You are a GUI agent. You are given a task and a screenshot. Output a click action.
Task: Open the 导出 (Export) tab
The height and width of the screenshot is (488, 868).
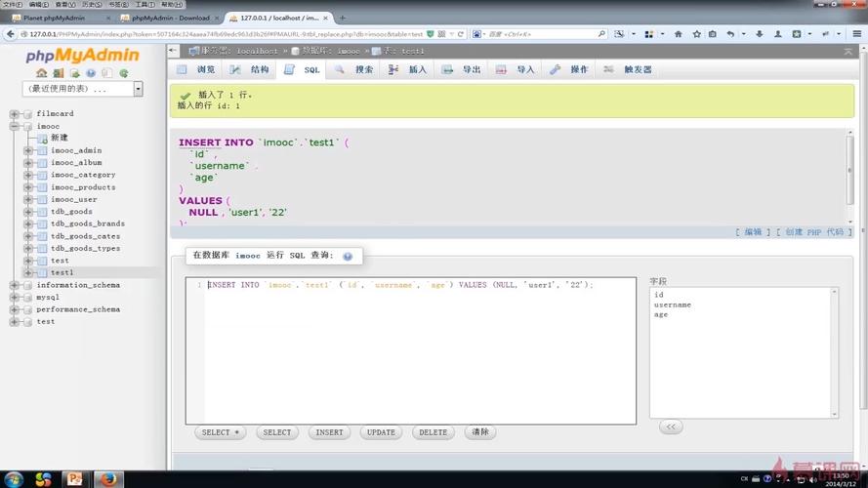(x=462, y=69)
